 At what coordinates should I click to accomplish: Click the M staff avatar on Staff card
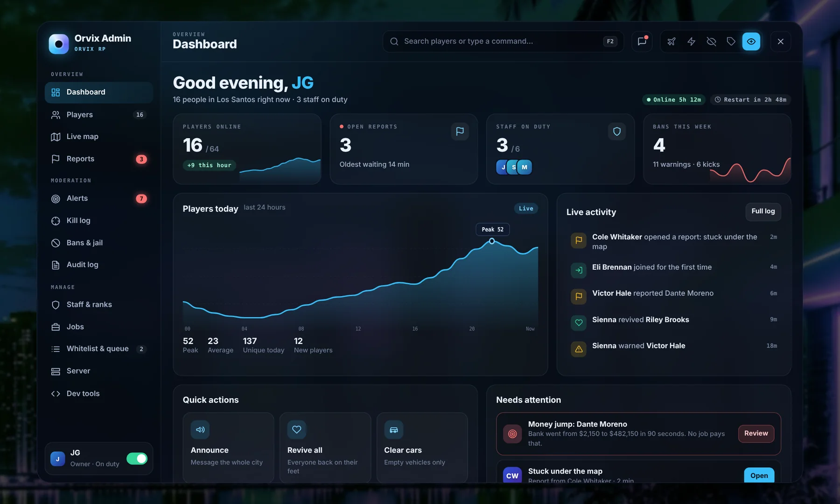pos(525,167)
